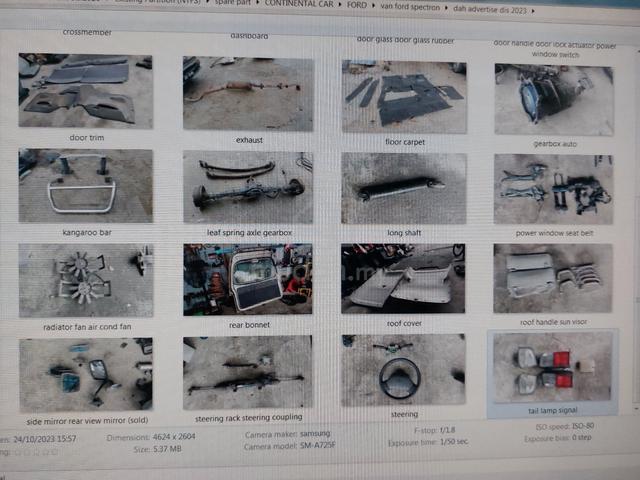Select the exhaust folder thumbnail
The width and height of the screenshot is (640, 480).
pyautogui.click(x=248, y=94)
